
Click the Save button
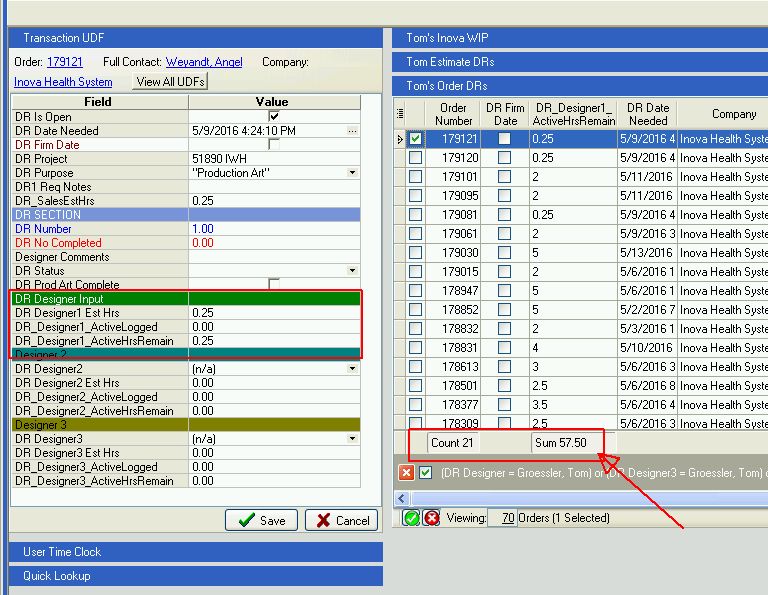(261, 520)
